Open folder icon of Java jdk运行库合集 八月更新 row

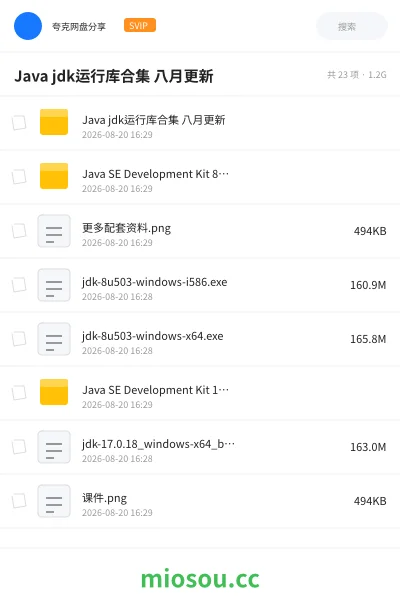tap(54, 122)
